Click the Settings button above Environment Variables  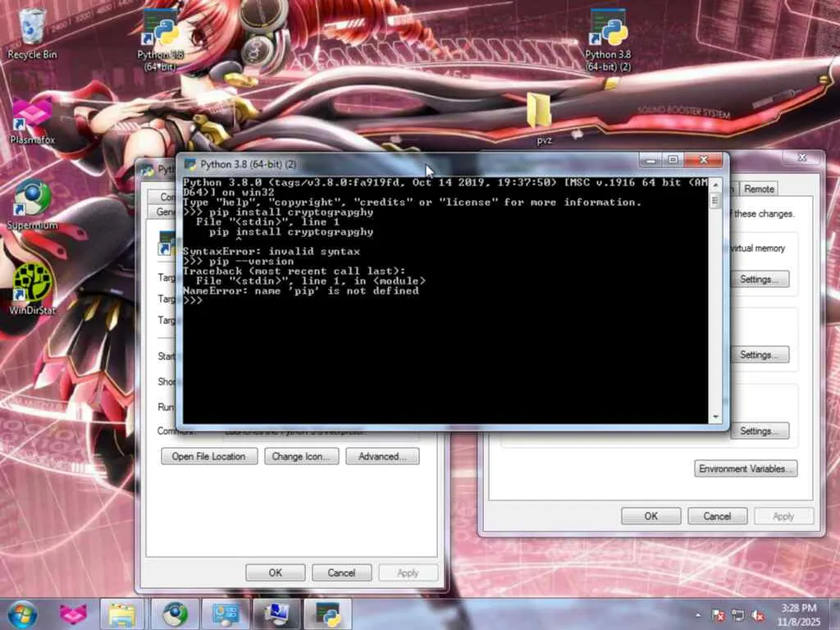click(759, 431)
